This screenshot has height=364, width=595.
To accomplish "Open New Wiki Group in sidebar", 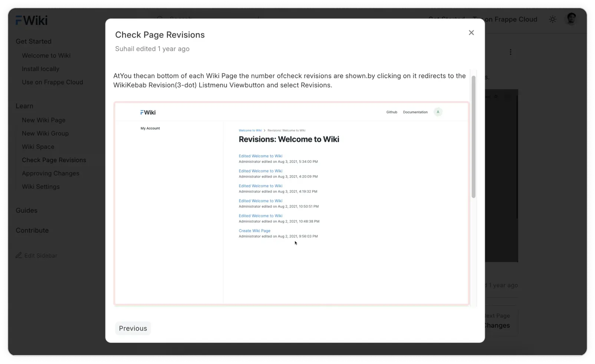I will [45, 133].
